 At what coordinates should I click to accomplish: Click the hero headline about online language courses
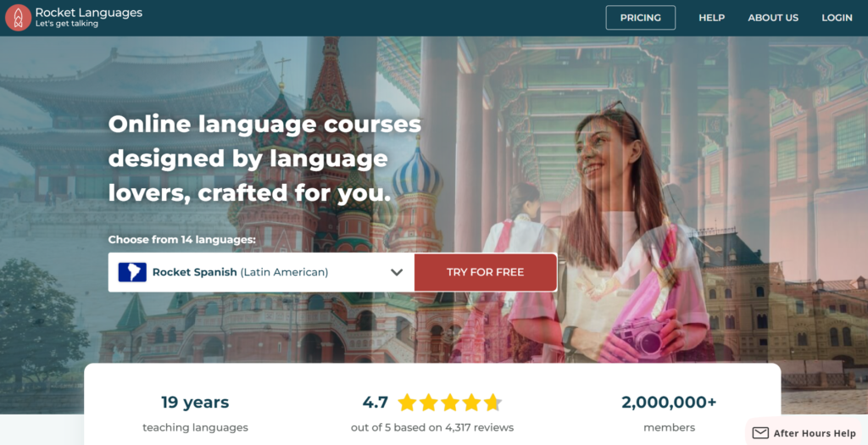point(264,159)
